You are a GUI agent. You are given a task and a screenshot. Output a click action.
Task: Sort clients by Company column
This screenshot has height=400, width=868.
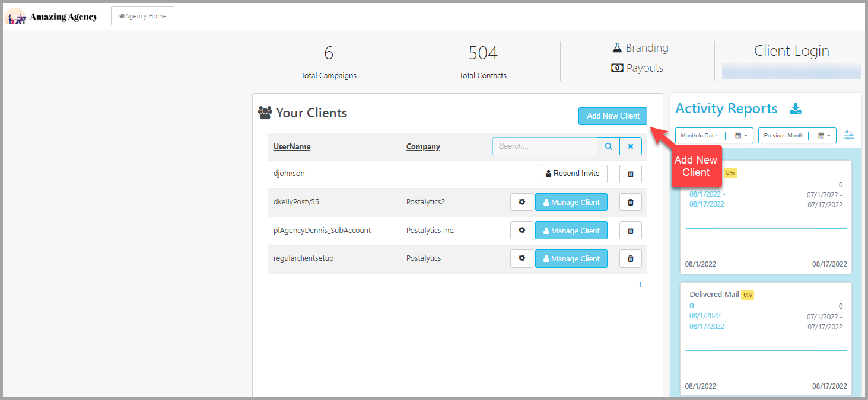[423, 146]
